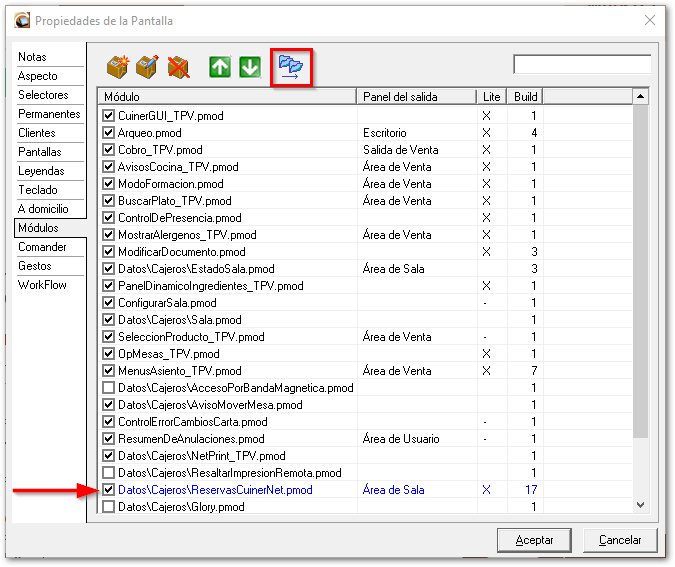Screen dimensions: 675x567
Task: Select the Módulos tab
Action: click(x=50, y=228)
